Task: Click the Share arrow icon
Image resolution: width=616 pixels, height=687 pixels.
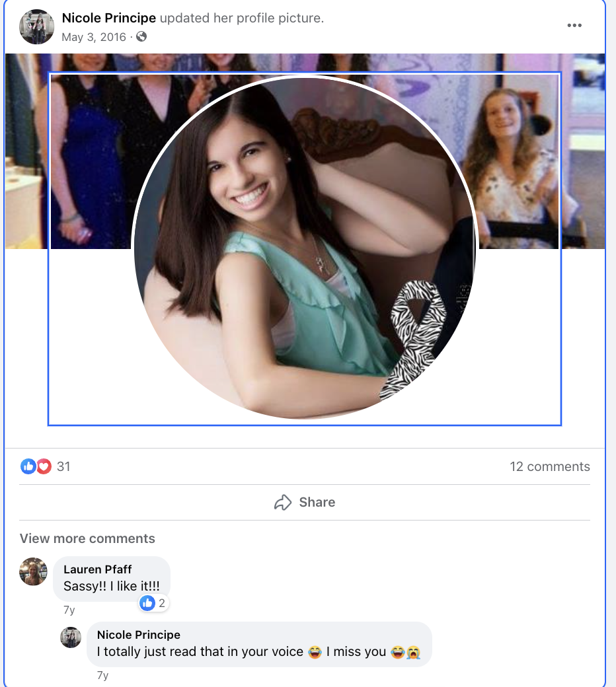Action: point(283,502)
